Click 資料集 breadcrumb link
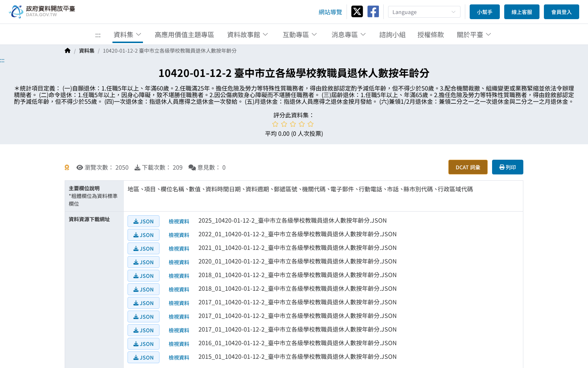The height and width of the screenshot is (368, 588). pos(87,51)
